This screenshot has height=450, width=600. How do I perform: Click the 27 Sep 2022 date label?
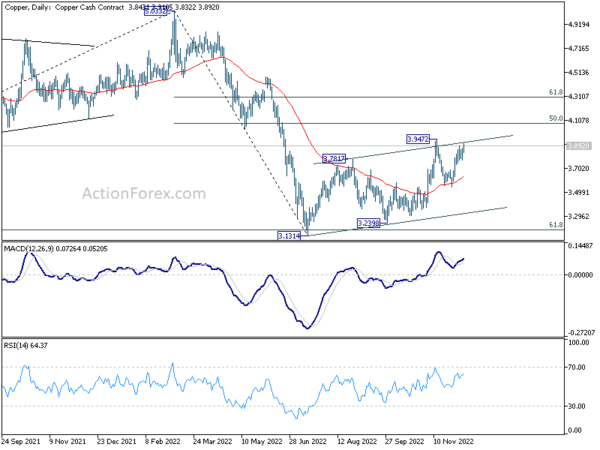[404, 442]
